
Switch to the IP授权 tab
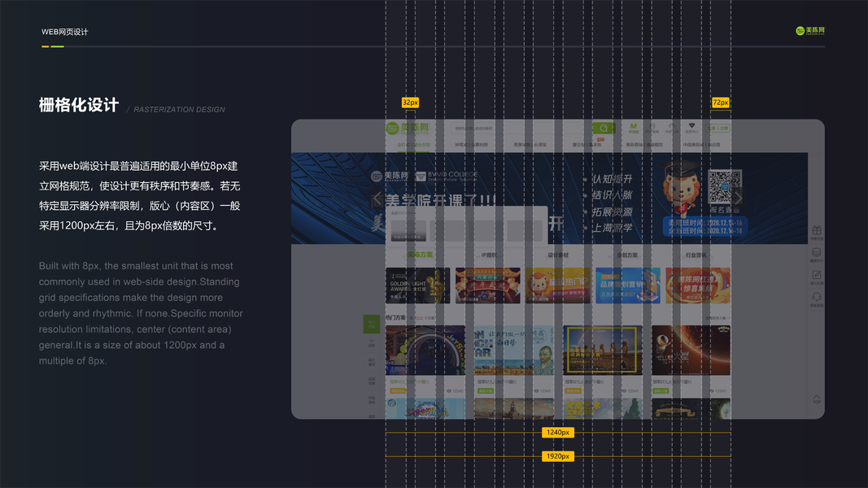point(489,255)
